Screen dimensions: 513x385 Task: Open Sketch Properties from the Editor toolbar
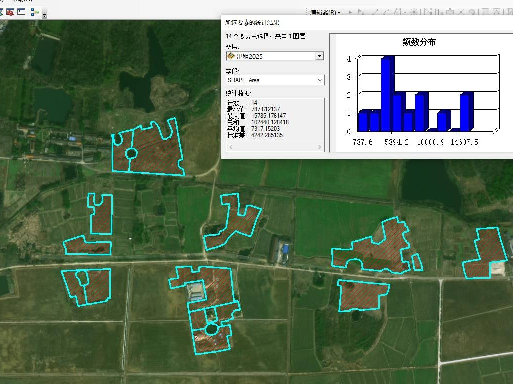496,12
